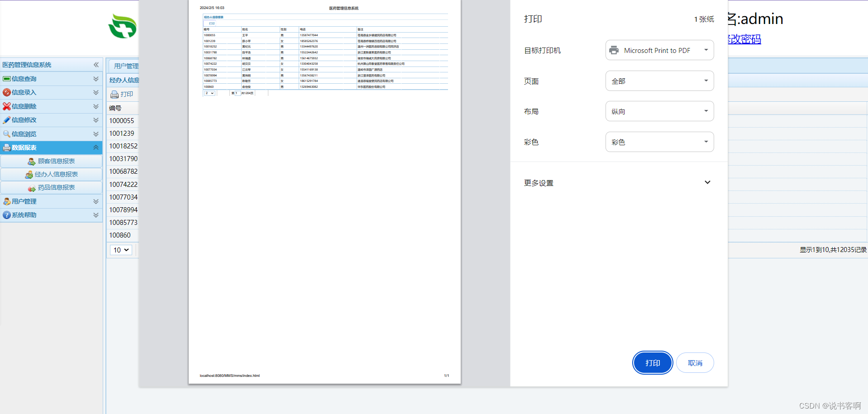Open the 经办人信息报表 menu item
This screenshot has height=414, width=868.
pyautogui.click(x=51, y=174)
